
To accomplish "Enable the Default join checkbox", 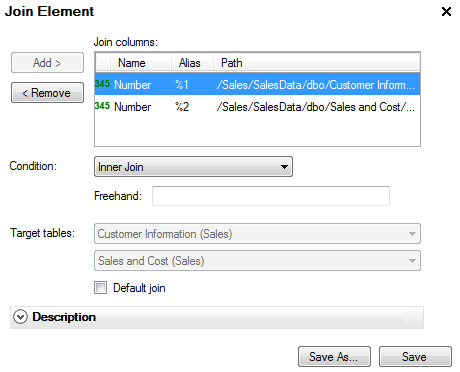I will 100,288.
